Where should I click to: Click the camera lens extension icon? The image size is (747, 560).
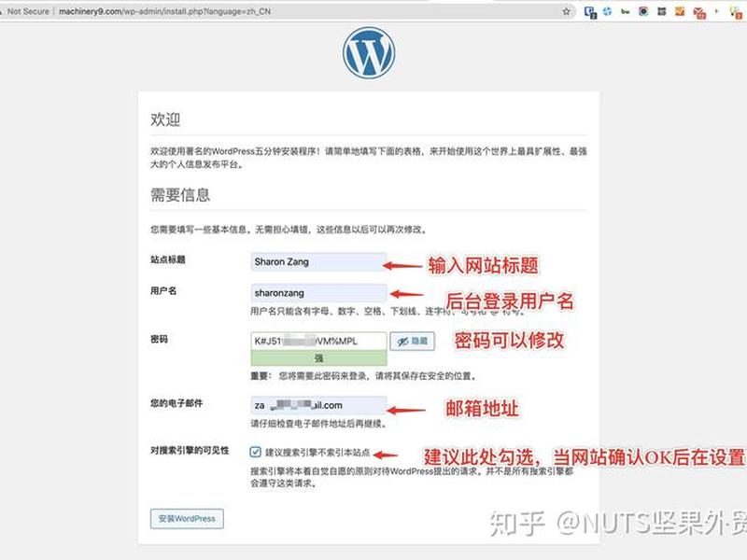coord(643,11)
